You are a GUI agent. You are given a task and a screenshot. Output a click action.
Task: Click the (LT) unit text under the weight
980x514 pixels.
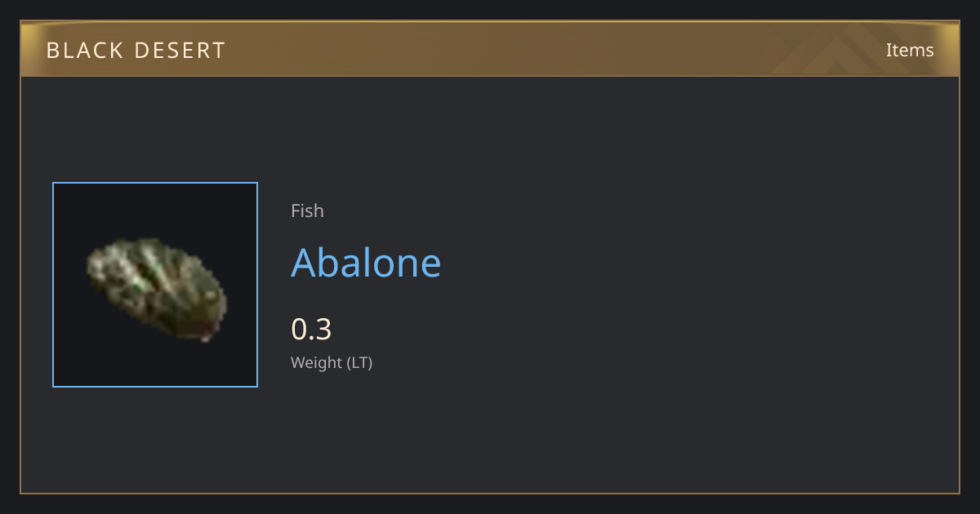click(359, 362)
